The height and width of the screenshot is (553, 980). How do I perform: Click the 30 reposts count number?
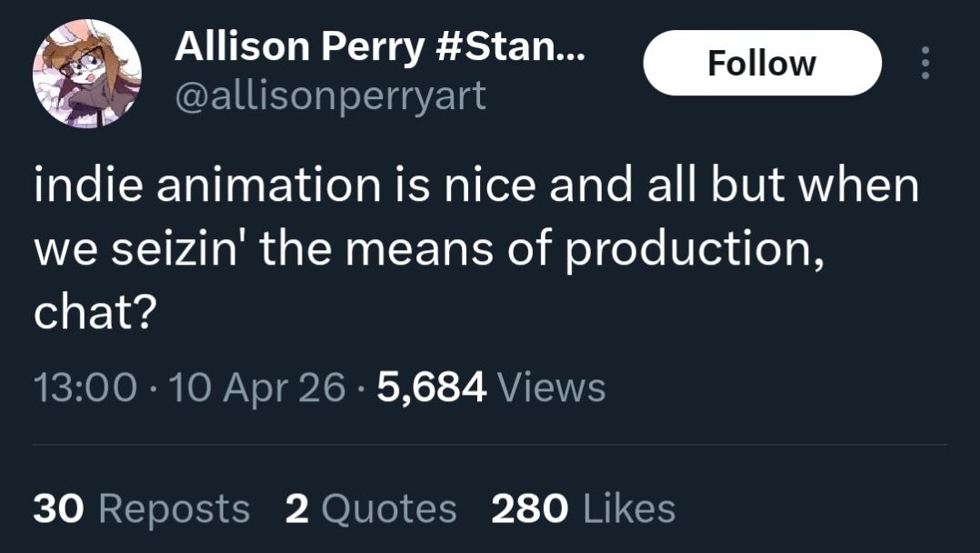point(60,508)
